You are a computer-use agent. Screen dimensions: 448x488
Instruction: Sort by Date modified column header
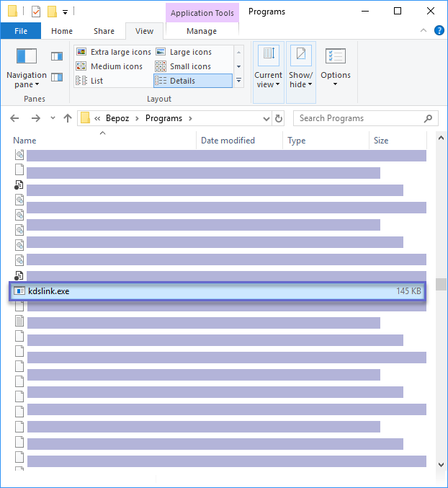[228, 141]
